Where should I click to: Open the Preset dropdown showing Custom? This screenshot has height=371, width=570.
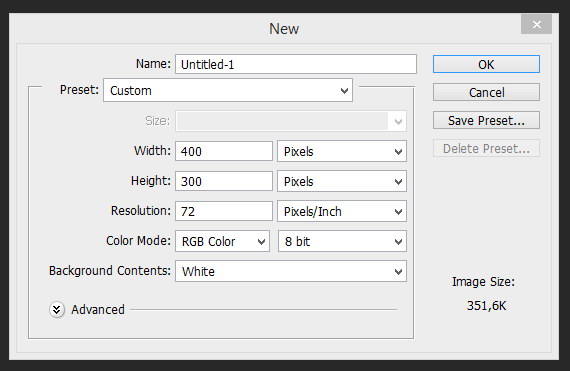(228, 90)
